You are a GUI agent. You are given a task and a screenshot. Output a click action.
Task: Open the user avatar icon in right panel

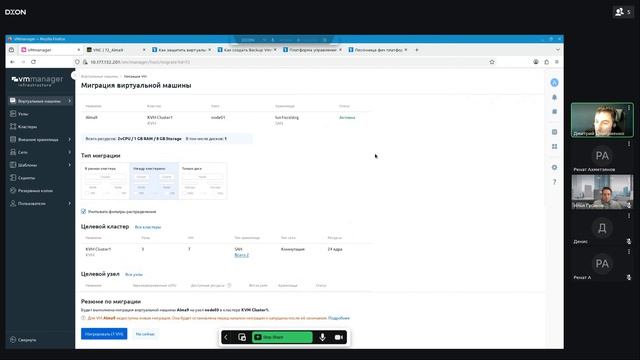click(554, 83)
